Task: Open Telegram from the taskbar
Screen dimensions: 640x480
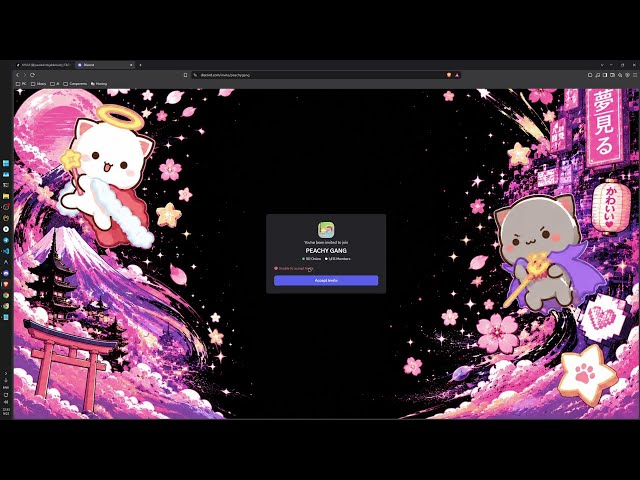Action: point(6,240)
